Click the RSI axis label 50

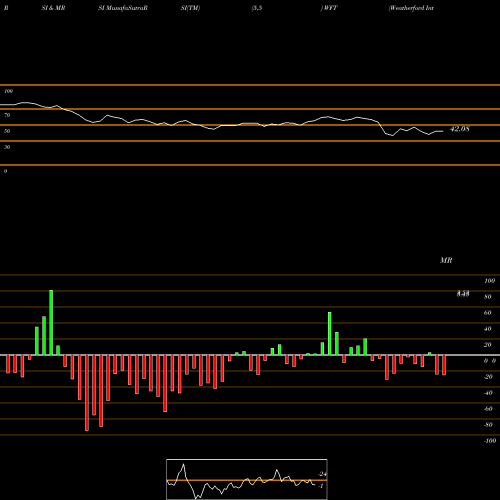[7, 131]
